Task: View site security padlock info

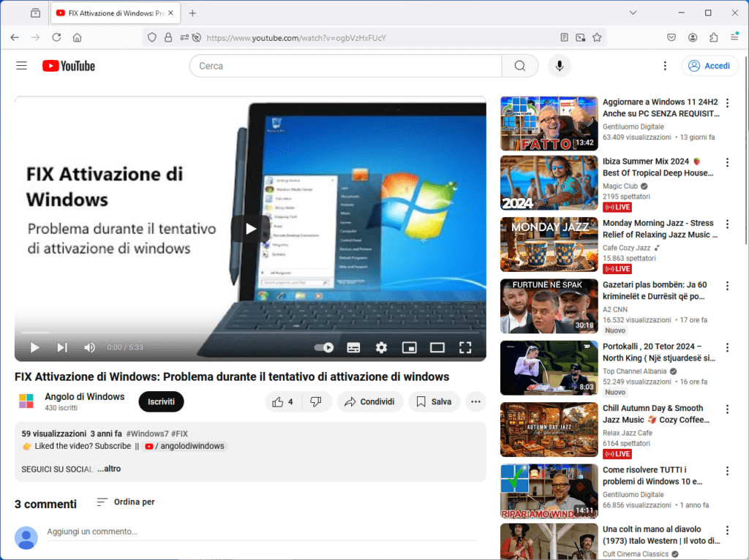Action: click(x=168, y=37)
